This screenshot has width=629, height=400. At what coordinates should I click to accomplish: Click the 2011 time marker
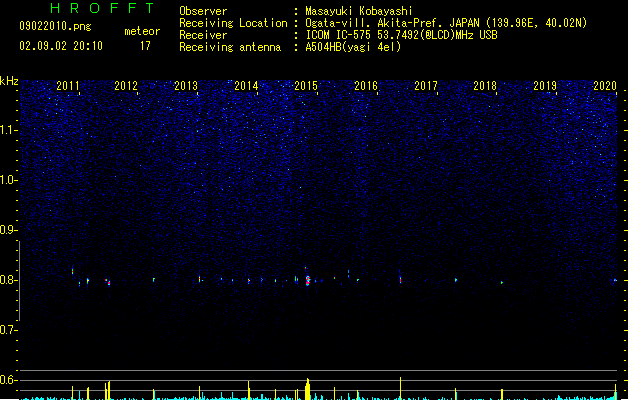[x=68, y=86]
